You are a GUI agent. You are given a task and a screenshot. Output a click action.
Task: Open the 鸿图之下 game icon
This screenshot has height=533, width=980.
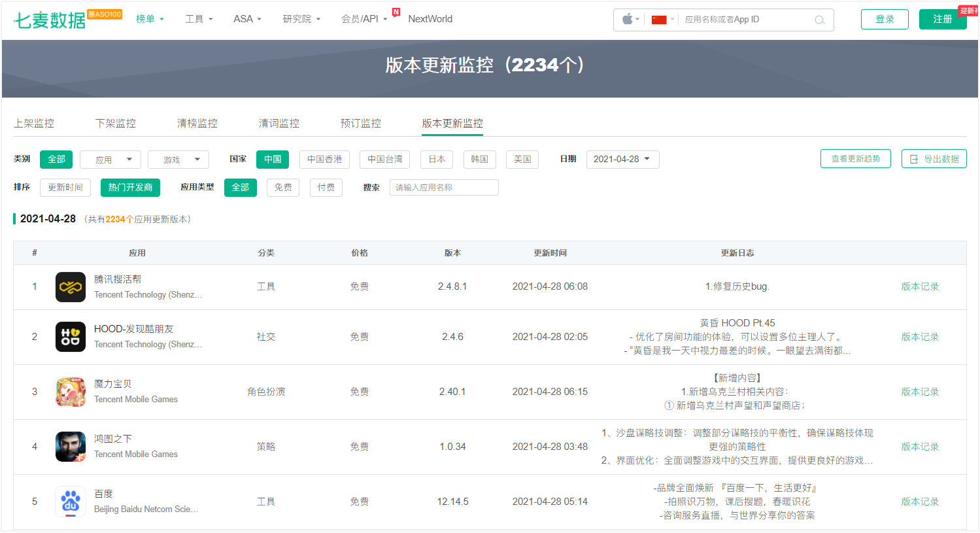(71, 447)
